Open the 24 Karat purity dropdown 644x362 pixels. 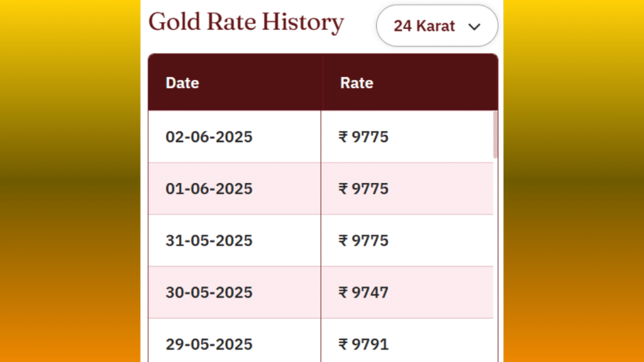(x=437, y=26)
